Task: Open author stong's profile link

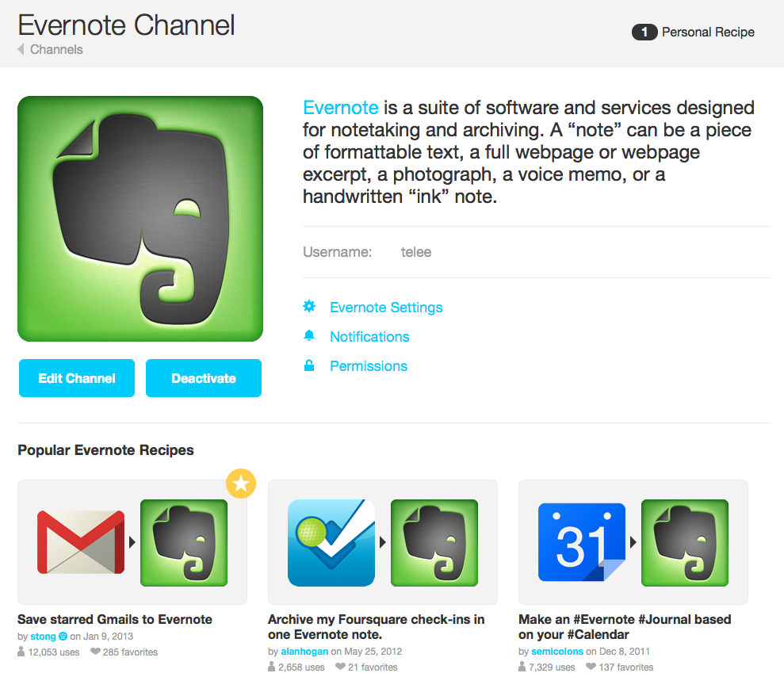Action: point(43,637)
